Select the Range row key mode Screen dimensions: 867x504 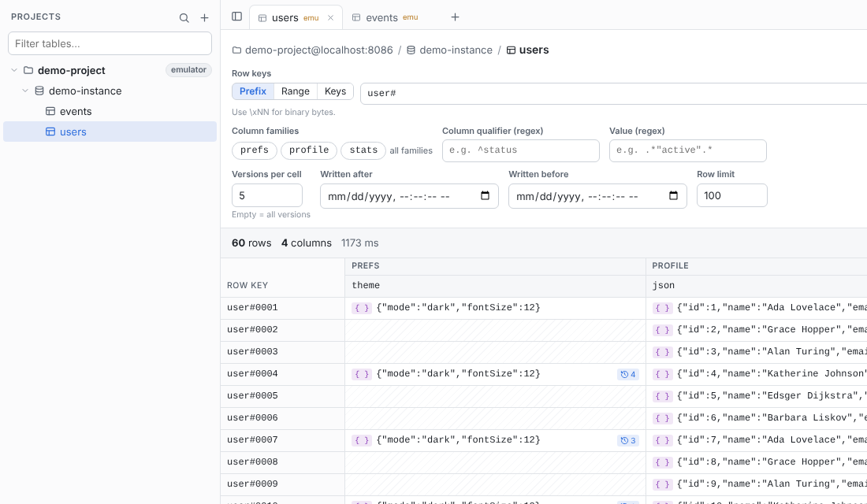296,91
